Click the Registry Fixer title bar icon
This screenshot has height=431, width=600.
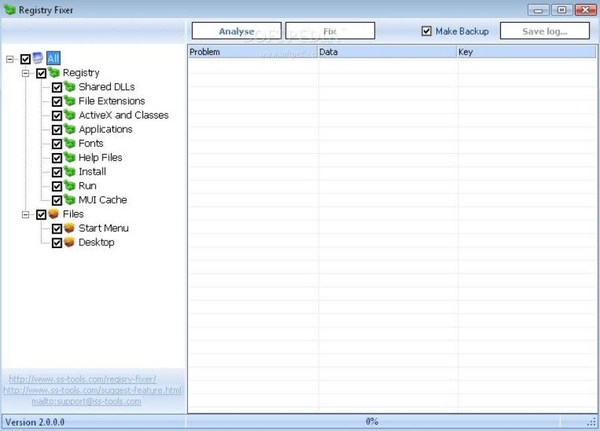[10, 10]
